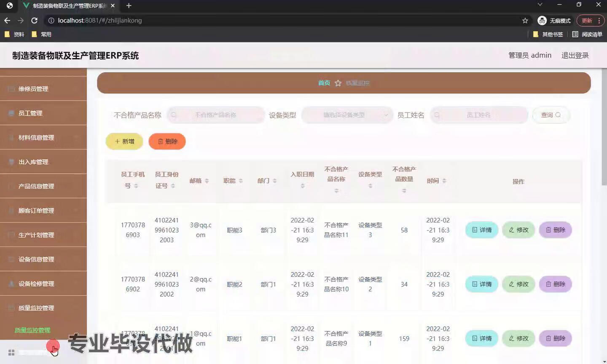Open a new browser tab
Image resolution: width=607 pixels, height=364 pixels.
coord(129,5)
